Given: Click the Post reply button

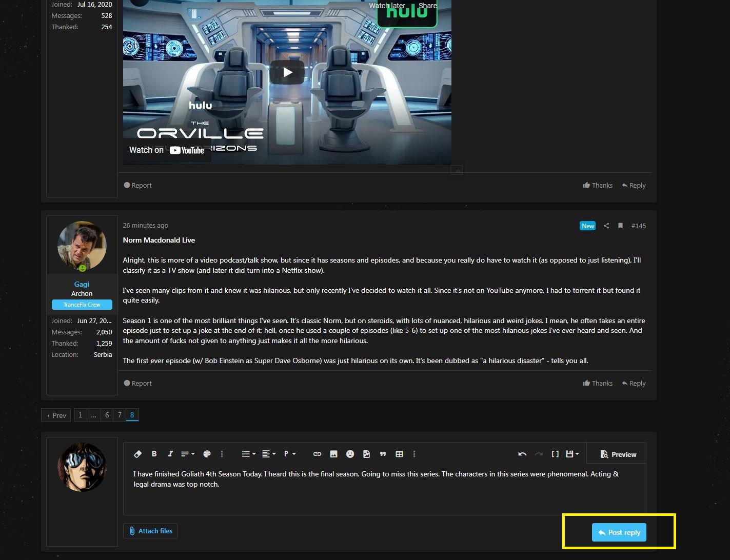Looking at the screenshot, I should point(619,532).
